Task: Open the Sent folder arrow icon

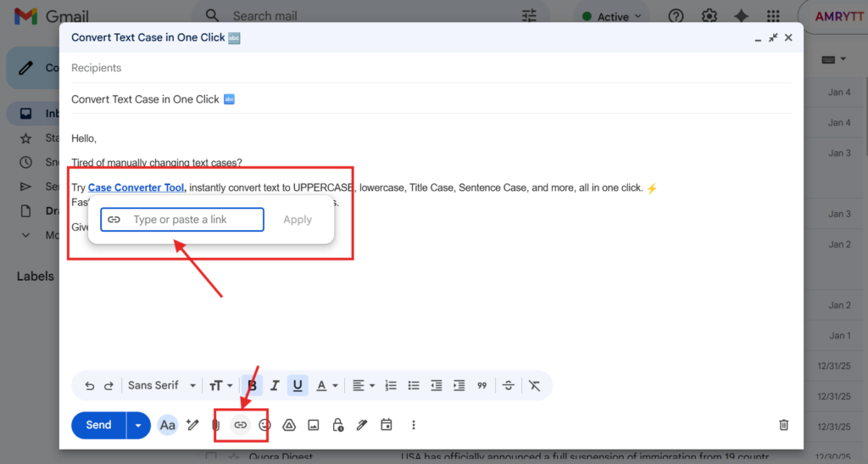Action: pos(25,187)
